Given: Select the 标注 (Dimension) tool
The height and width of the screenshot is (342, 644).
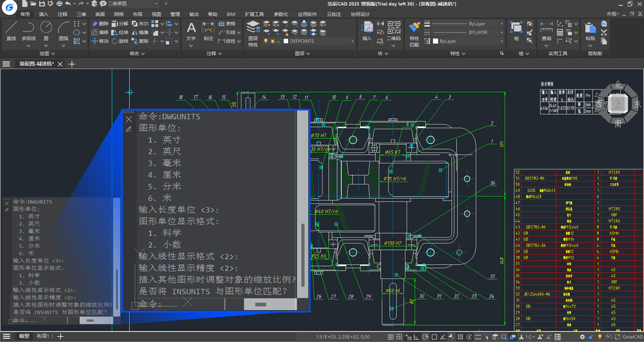Looking at the screenshot, I should point(208,31).
